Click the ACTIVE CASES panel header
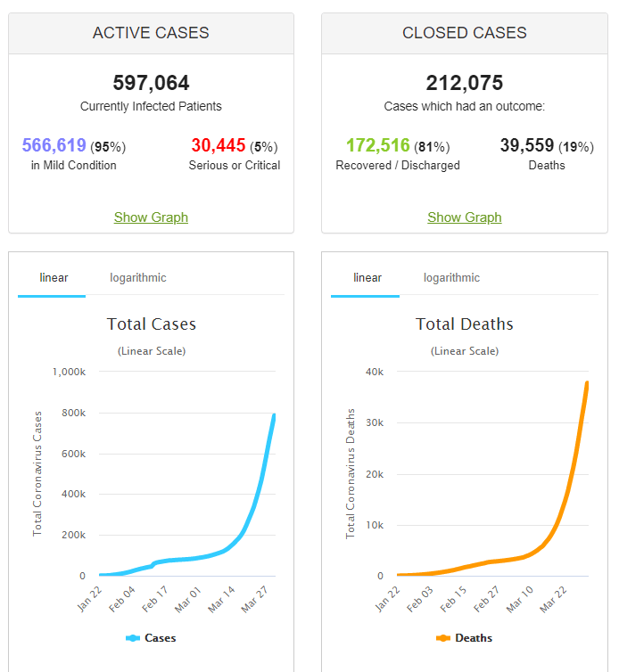The image size is (619, 672). point(151,33)
